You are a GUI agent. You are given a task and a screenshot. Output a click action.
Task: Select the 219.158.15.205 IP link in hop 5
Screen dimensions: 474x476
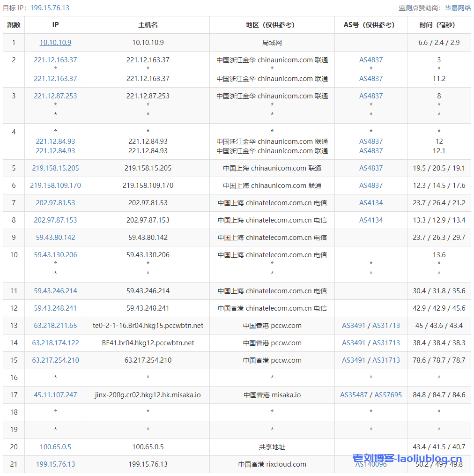55,168
